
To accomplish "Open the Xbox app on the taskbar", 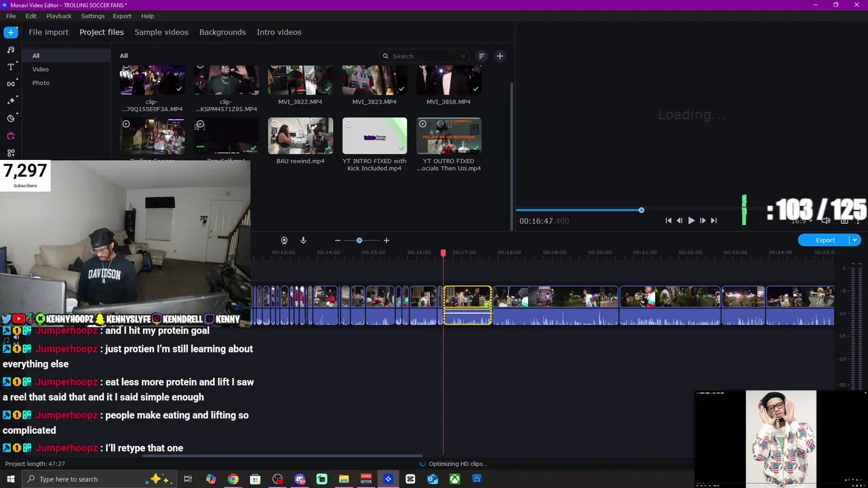I will [x=455, y=479].
